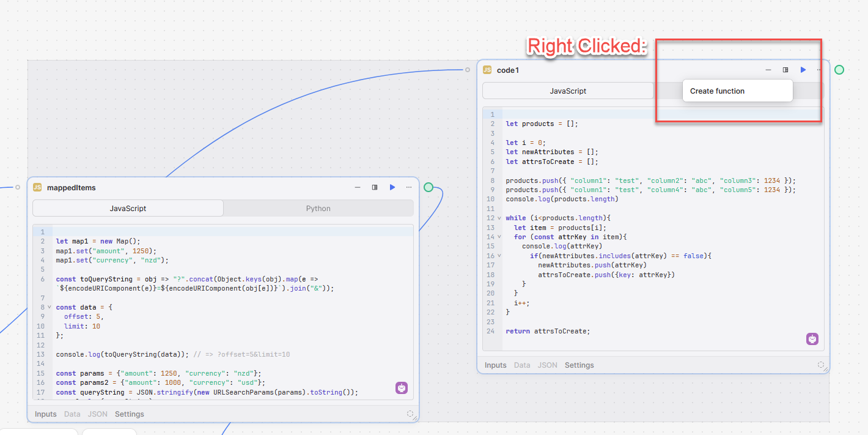Run the mappedItems block with play icon
The image size is (868, 435).
(392, 187)
